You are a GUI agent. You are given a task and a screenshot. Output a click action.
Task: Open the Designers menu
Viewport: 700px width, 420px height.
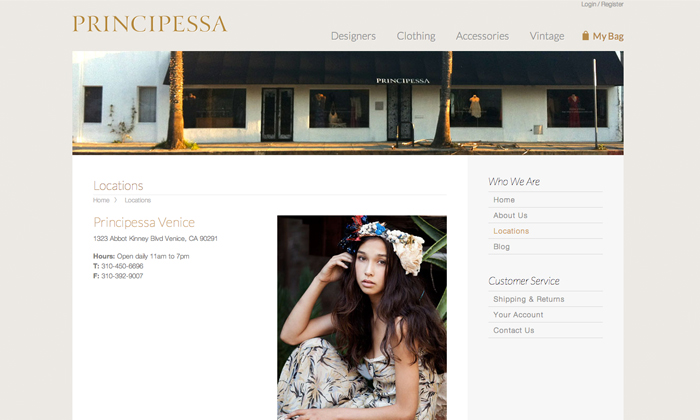(x=353, y=36)
